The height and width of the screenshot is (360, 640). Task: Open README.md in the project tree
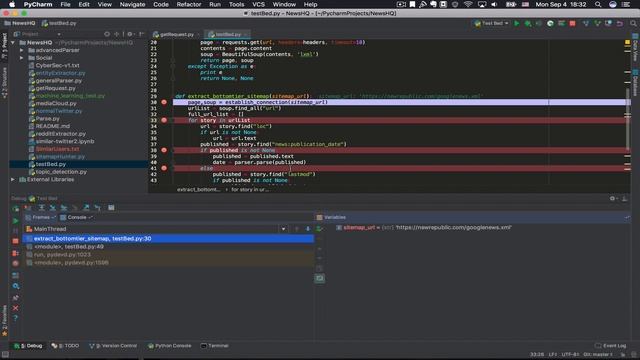click(52, 126)
